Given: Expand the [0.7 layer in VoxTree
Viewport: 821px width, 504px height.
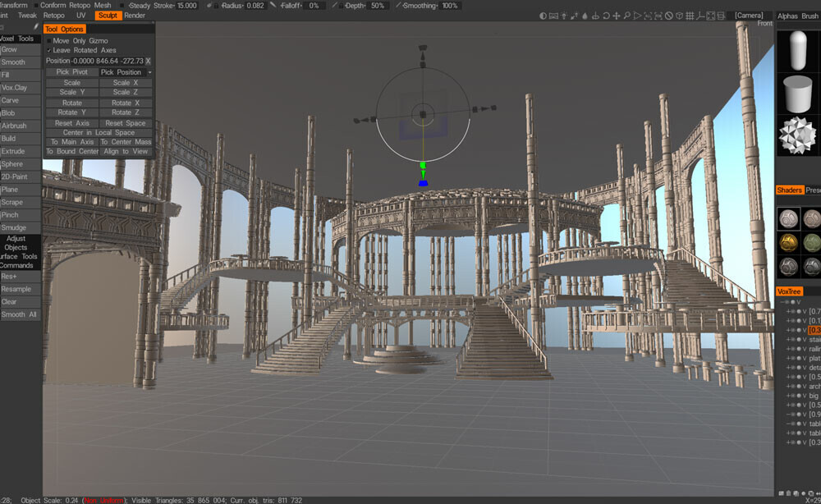Looking at the screenshot, I should point(788,311).
